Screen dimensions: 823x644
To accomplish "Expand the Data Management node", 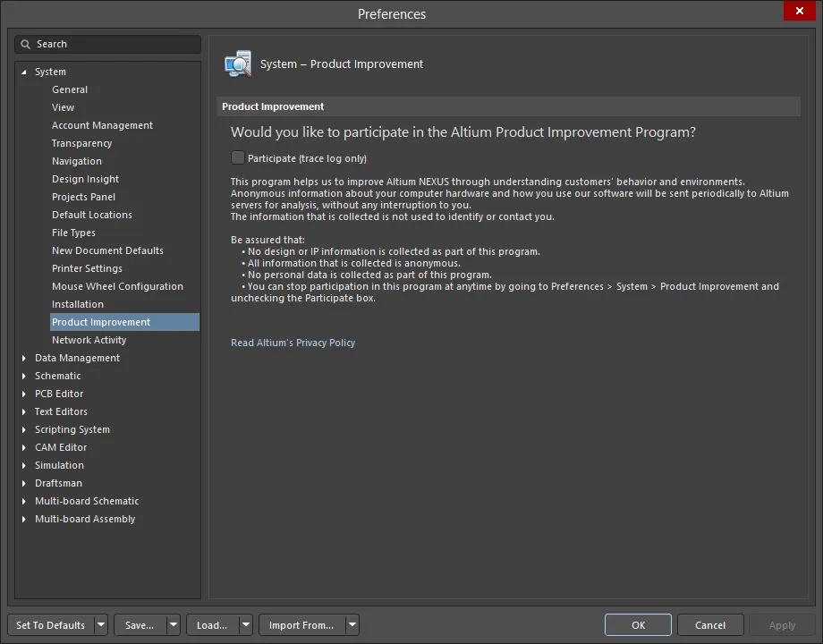I will [23, 358].
